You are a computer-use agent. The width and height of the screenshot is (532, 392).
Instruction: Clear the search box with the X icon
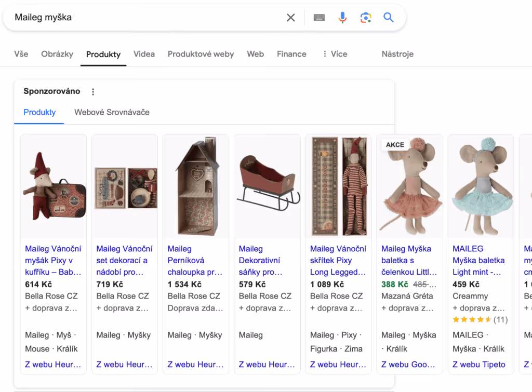pyautogui.click(x=291, y=18)
